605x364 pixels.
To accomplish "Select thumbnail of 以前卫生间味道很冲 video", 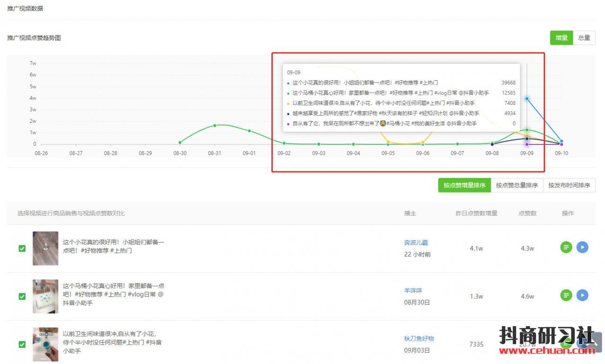I will pos(45,344).
